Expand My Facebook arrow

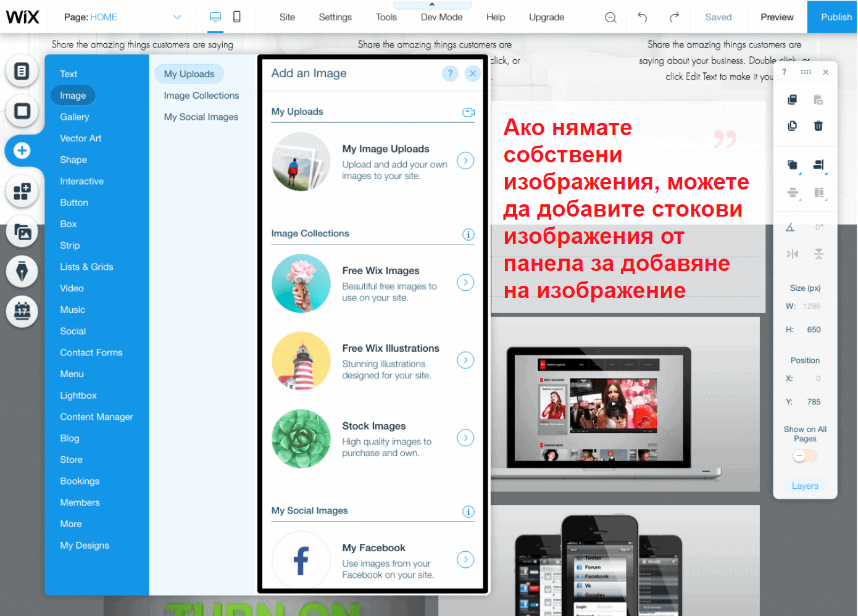(465, 559)
